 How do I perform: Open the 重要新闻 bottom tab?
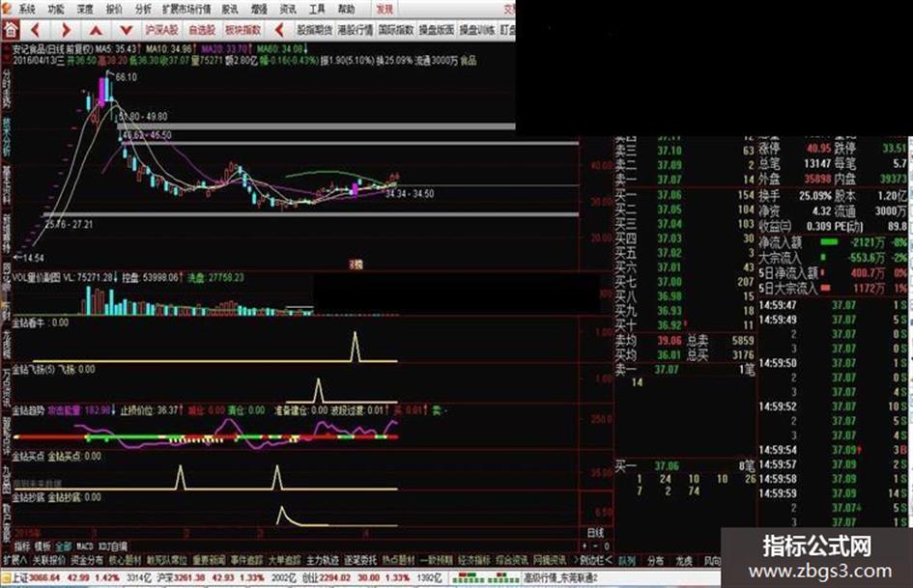pos(209,560)
